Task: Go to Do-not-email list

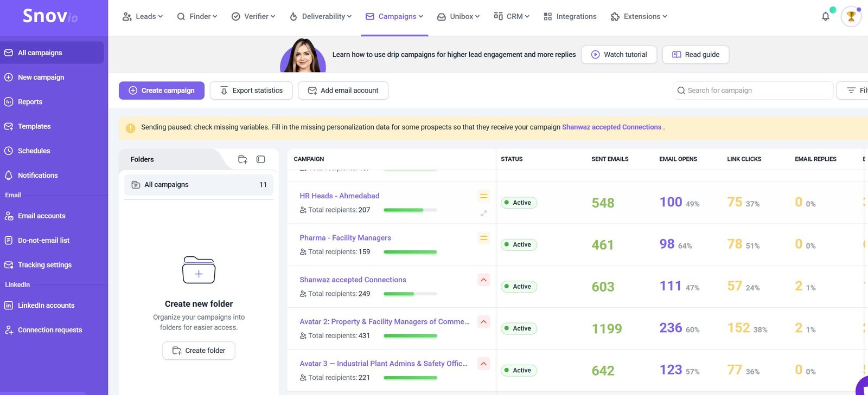Action: pyautogui.click(x=43, y=241)
